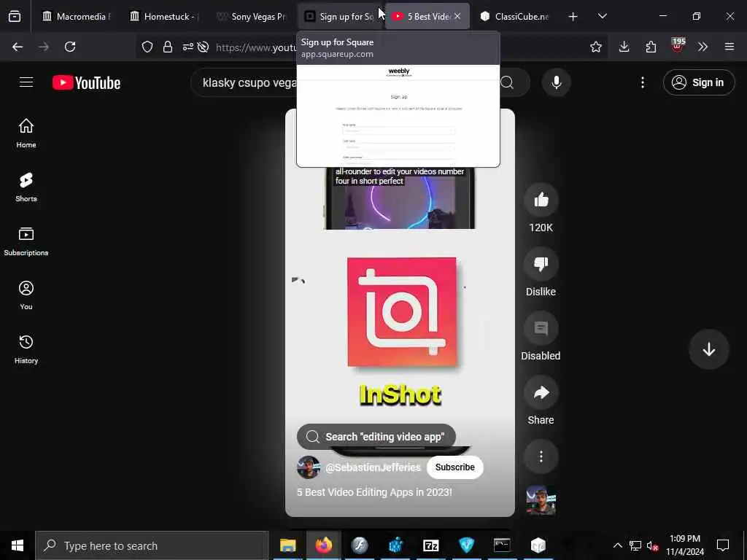Open @SebastienJefferies channel avatar
Viewport: 747px width, 560px height.
pyautogui.click(x=309, y=467)
